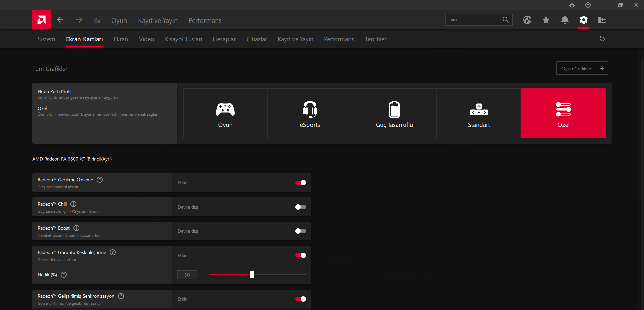The width and height of the screenshot is (644, 310).
Task: Open Kayıt ve Yayın settings tab
Action: [296, 39]
